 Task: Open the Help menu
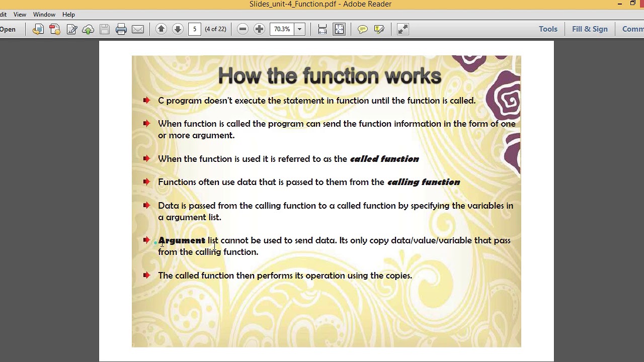[x=68, y=15]
